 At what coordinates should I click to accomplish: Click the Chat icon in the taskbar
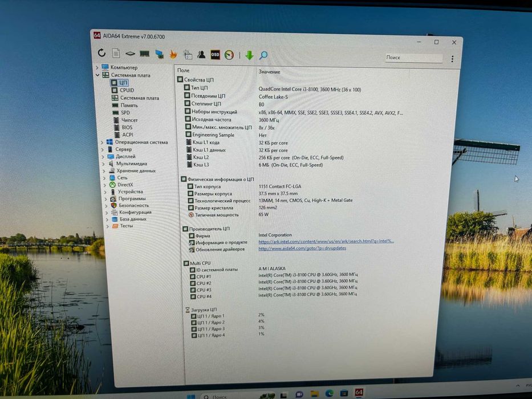click(x=299, y=394)
